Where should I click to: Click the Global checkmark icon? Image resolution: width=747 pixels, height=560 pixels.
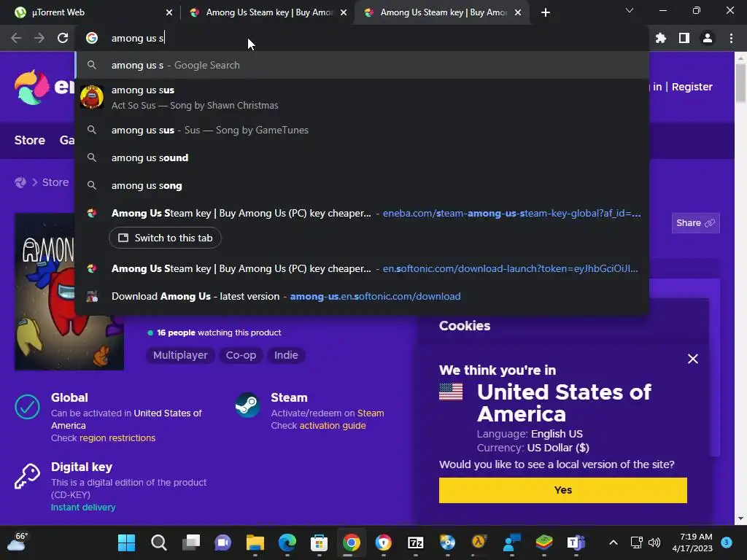[x=28, y=407]
